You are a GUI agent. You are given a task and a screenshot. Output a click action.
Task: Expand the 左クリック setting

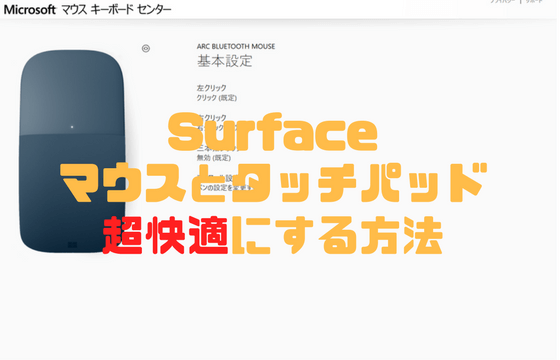211,88
